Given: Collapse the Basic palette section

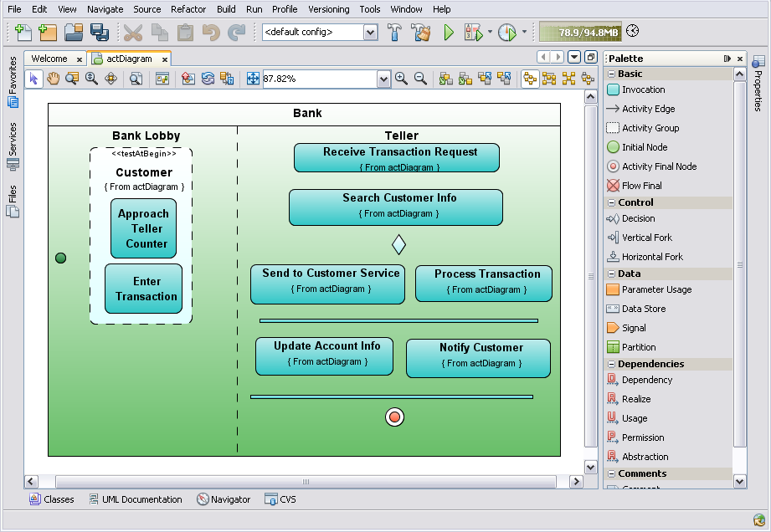Looking at the screenshot, I should 611,74.
